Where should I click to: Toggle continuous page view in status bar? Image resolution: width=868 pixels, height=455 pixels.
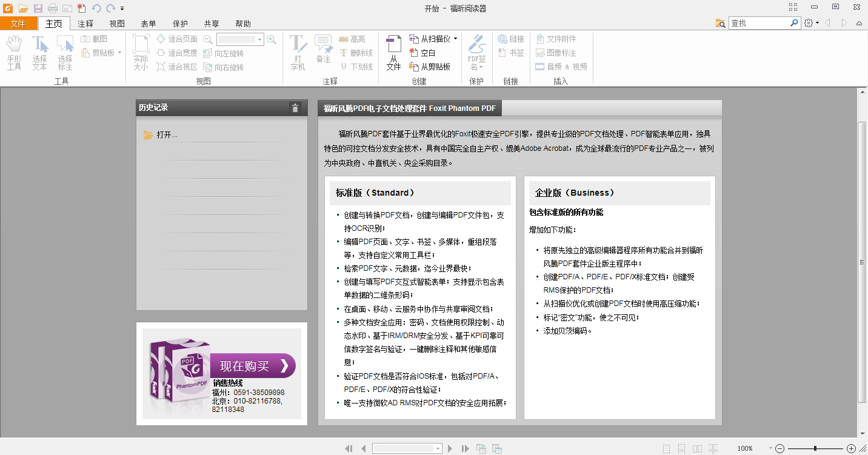tap(682, 448)
